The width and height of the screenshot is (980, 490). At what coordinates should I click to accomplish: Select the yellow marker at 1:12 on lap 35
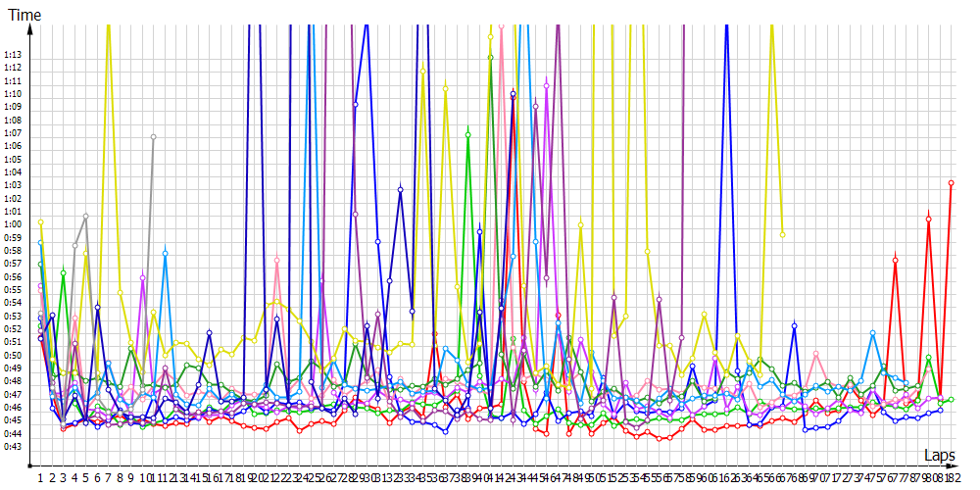[423, 71]
